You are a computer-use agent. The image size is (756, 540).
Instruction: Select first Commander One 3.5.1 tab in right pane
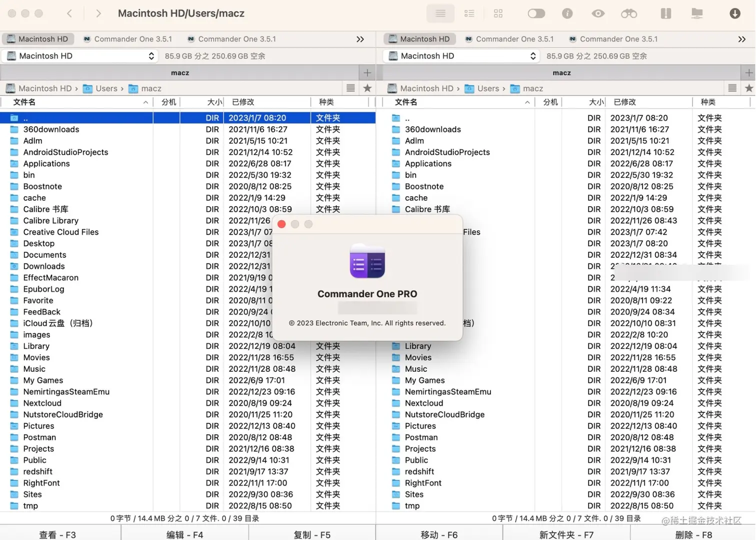(x=509, y=39)
